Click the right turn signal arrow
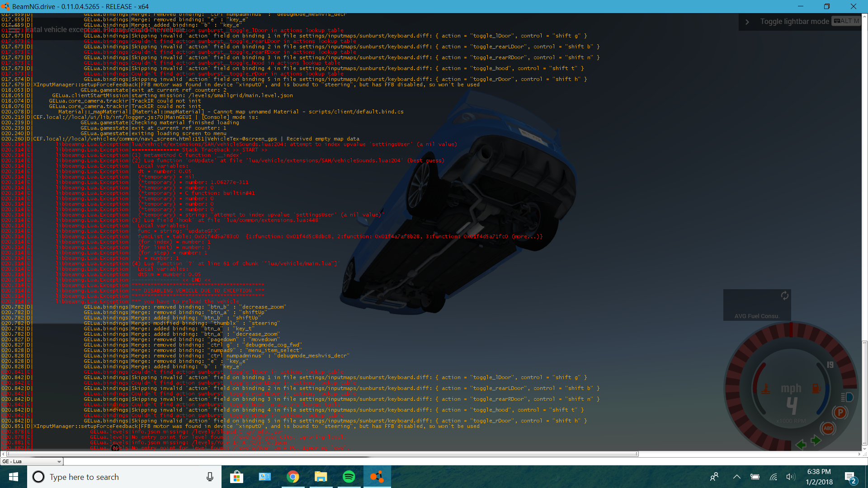This screenshot has width=868, height=488. tap(816, 440)
